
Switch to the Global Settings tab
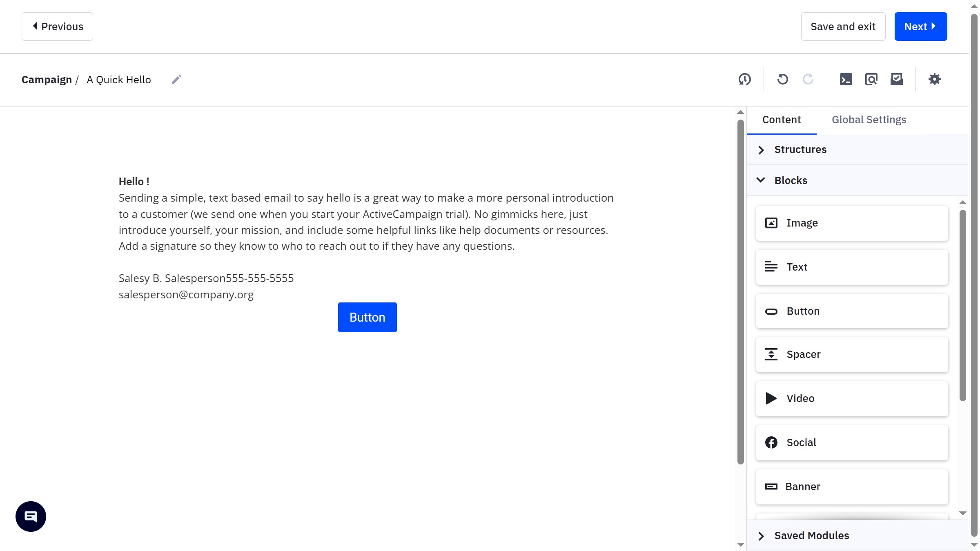point(869,120)
